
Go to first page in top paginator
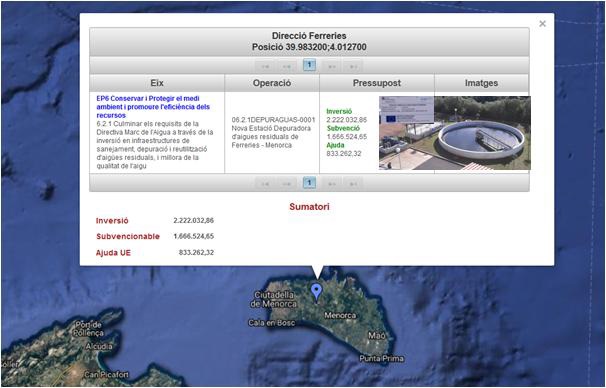[x=265, y=66]
